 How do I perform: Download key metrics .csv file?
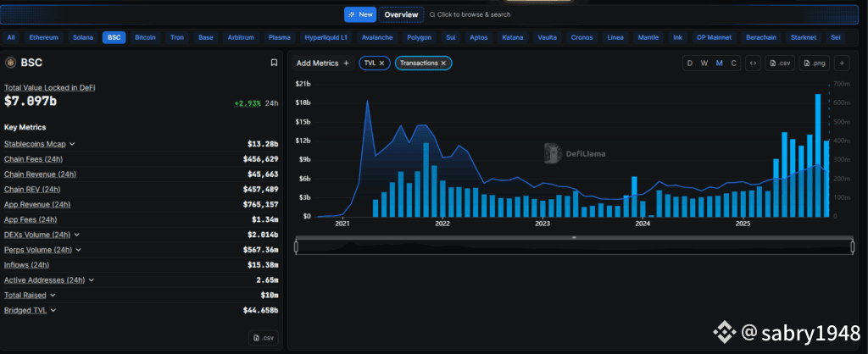pos(263,338)
